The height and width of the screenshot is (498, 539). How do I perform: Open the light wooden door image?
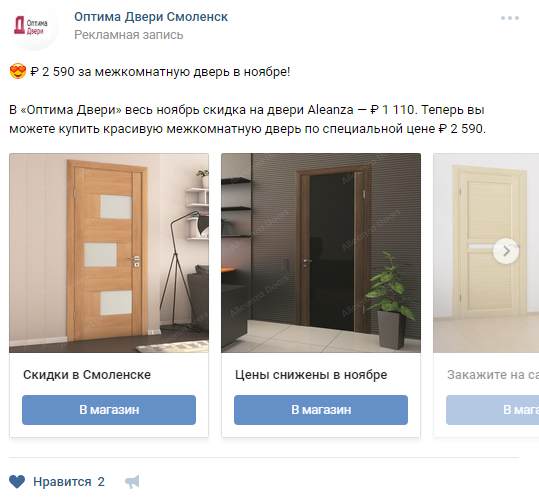click(x=109, y=253)
